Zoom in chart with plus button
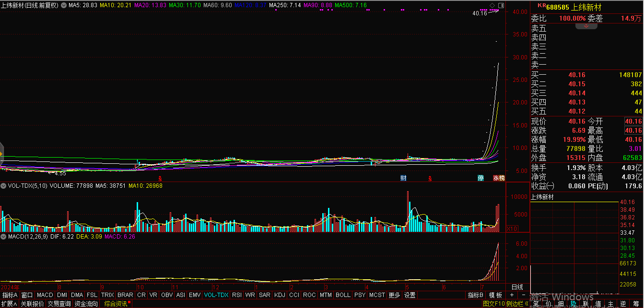Viewport: 644px width, 308px height. 512,295
